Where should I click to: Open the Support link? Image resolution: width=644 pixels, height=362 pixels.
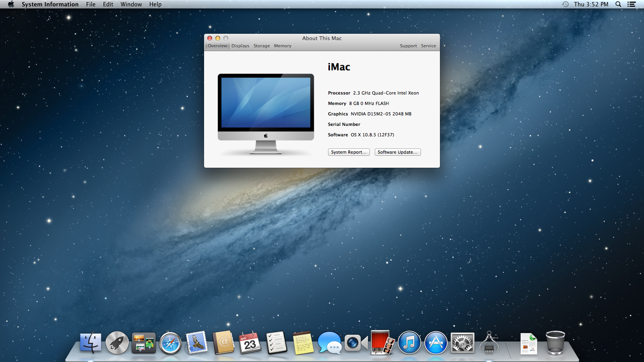point(408,46)
